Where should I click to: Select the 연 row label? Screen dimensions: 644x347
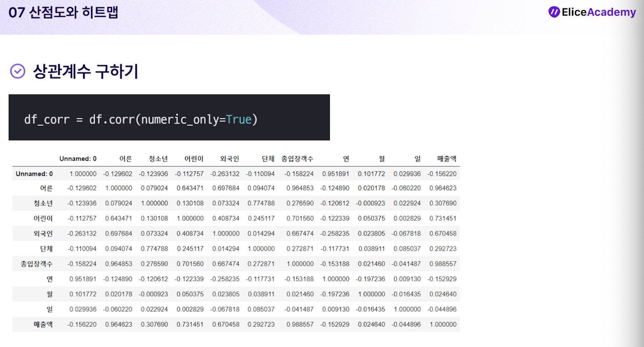pos(50,279)
